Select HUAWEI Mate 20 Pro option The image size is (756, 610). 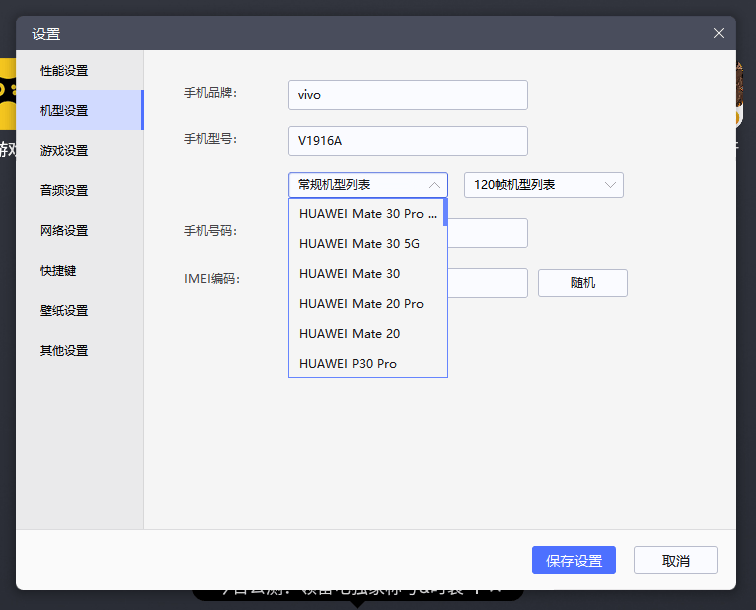point(366,304)
